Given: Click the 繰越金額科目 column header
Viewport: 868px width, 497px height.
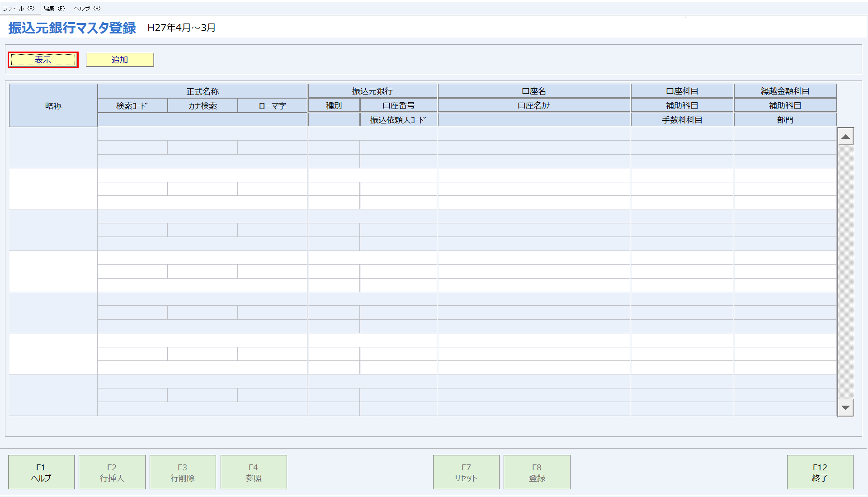Looking at the screenshot, I should pyautogui.click(x=785, y=91).
